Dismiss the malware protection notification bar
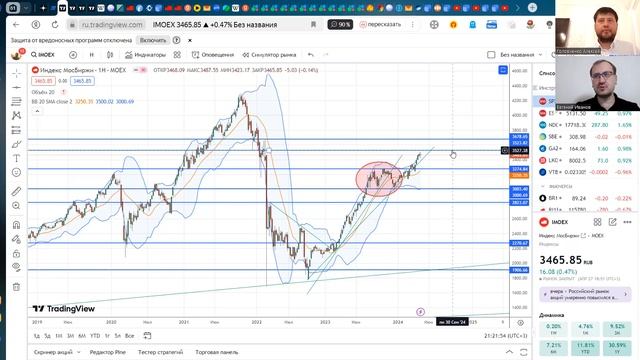 [x=190, y=40]
